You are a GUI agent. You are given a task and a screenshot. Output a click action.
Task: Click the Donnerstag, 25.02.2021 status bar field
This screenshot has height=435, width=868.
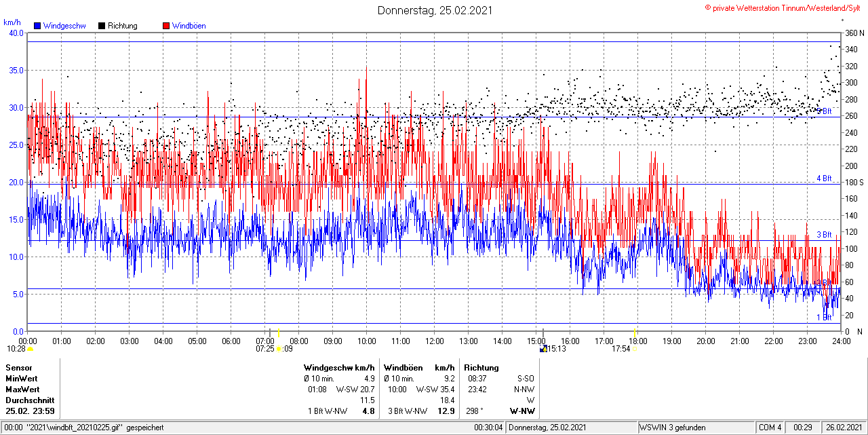point(572,428)
